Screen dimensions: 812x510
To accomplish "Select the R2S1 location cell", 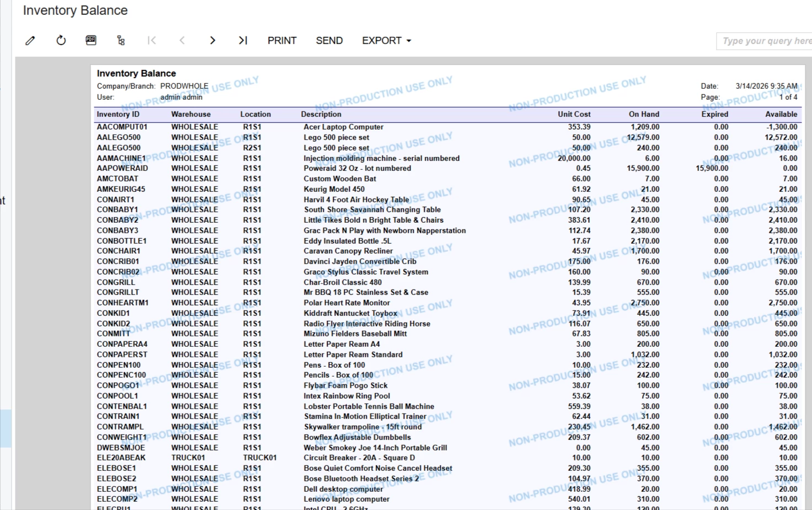I will click(x=252, y=148).
